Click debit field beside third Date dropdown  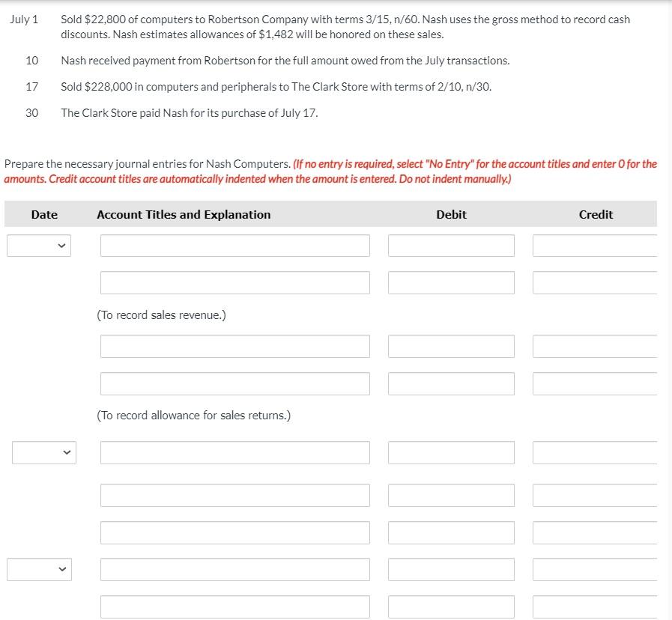[451, 569]
